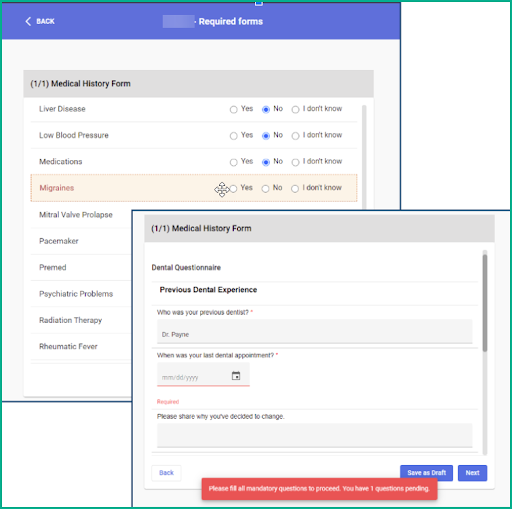The image size is (512, 509).
Task: Choose I don't know for Migraines
Action: tap(295, 189)
